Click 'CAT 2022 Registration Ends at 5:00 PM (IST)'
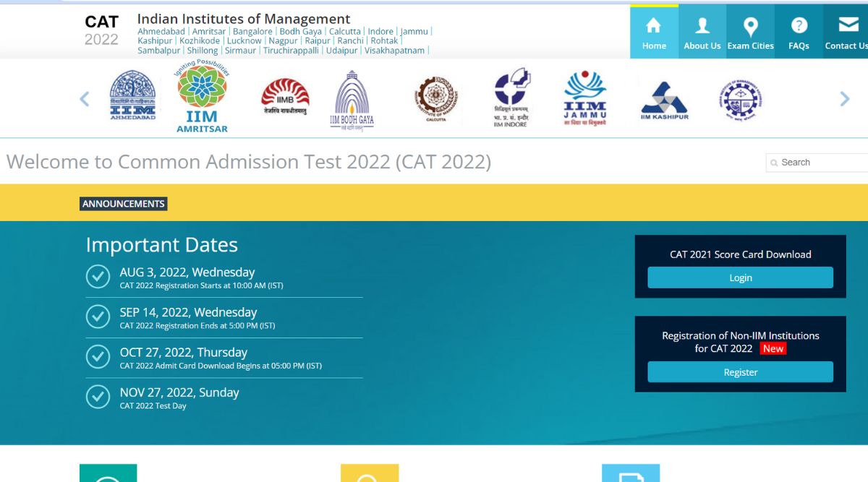This screenshot has height=482, width=868. tap(197, 326)
